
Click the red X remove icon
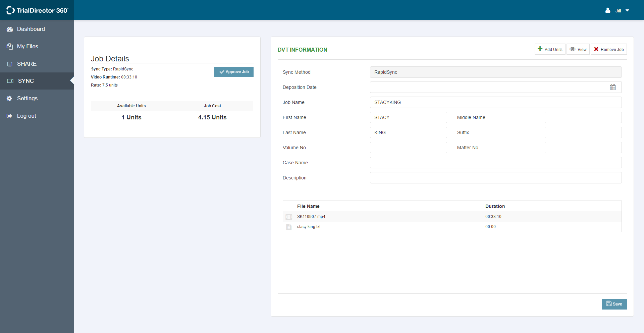(x=596, y=49)
